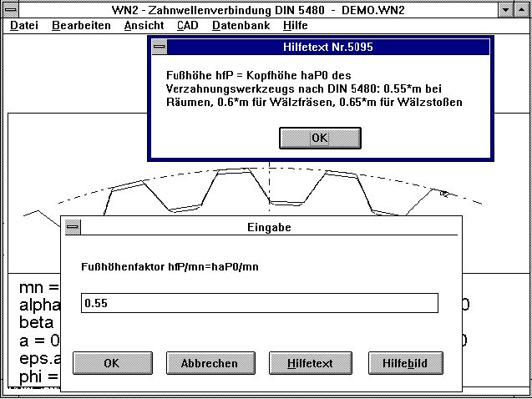
Task: Click the Fußhöhenfaktor input field containing 0.55
Action: (259, 303)
